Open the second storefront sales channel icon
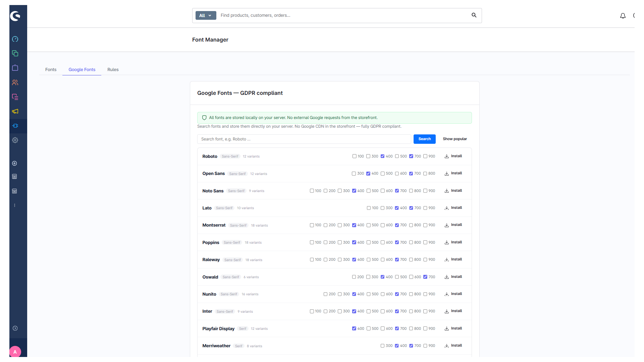Viewport: 644px width, 362px height. (x=14, y=191)
